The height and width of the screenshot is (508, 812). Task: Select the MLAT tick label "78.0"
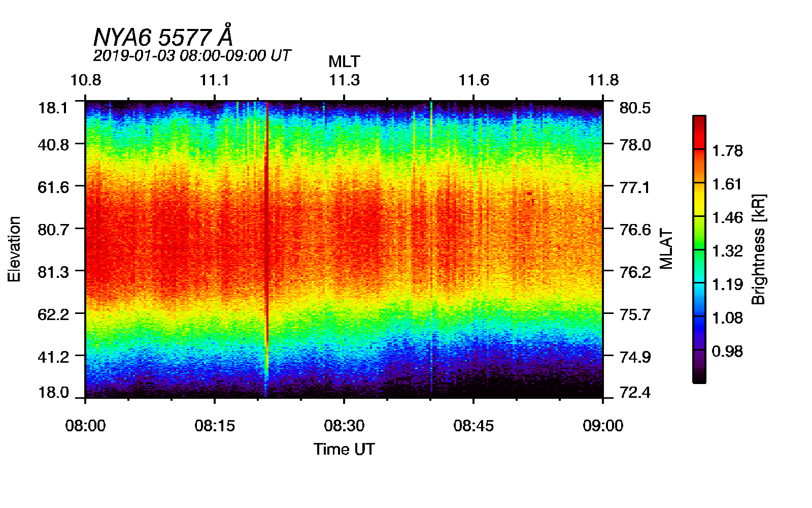635,145
